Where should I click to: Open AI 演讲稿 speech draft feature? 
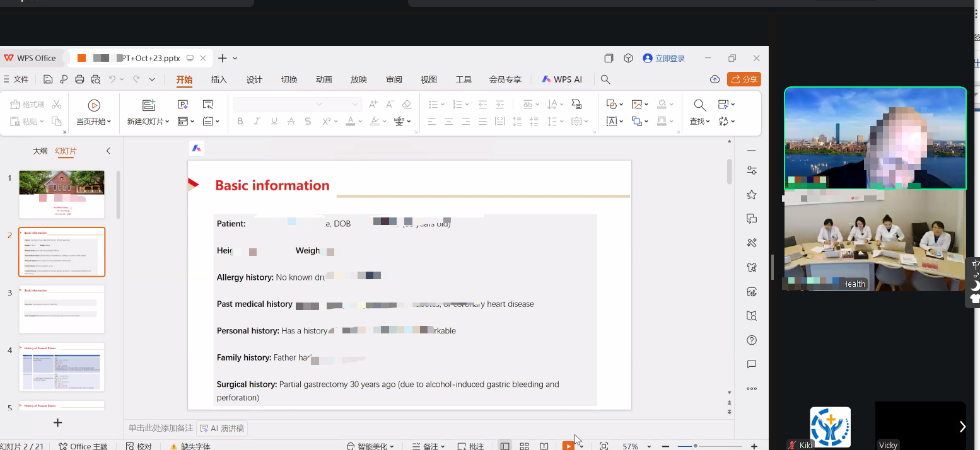(221, 428)
